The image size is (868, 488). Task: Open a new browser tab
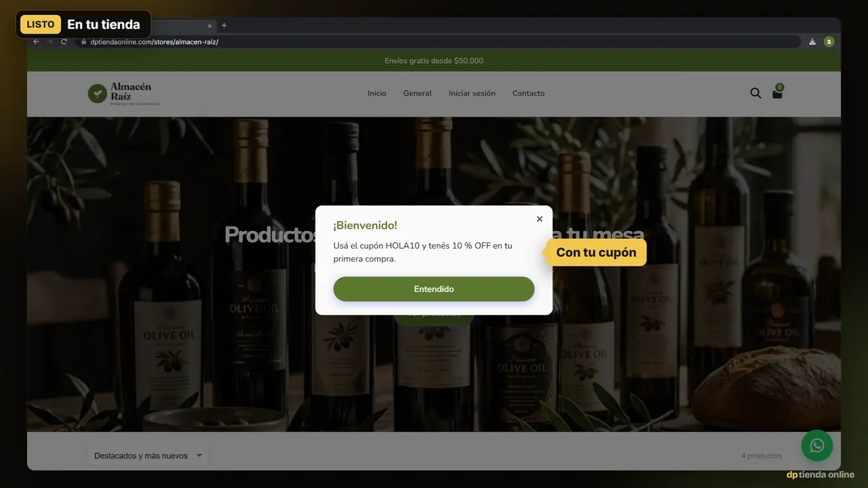tap(224, 26)
